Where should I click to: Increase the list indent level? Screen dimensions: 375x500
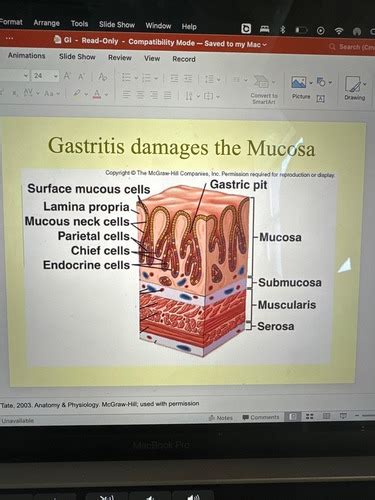(188, 79)
